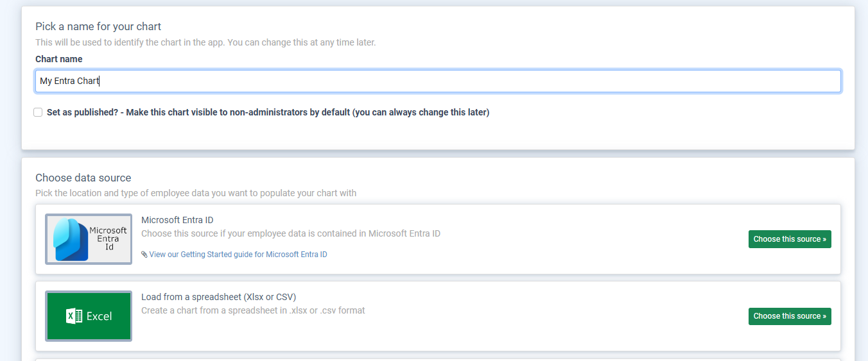Image resolution: width=868 pixels, height=361 pixels.
Task: Click the Entra ID source description text
Action: pos(290,233)
